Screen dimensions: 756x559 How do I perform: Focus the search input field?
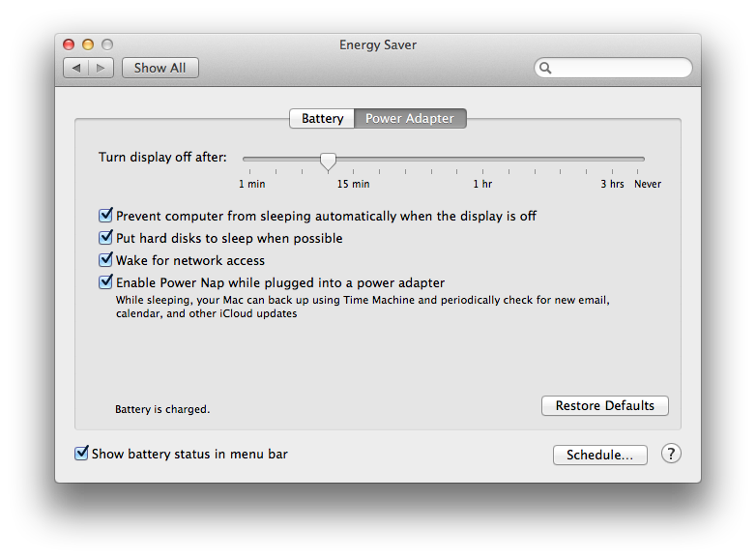click(613, 68)
